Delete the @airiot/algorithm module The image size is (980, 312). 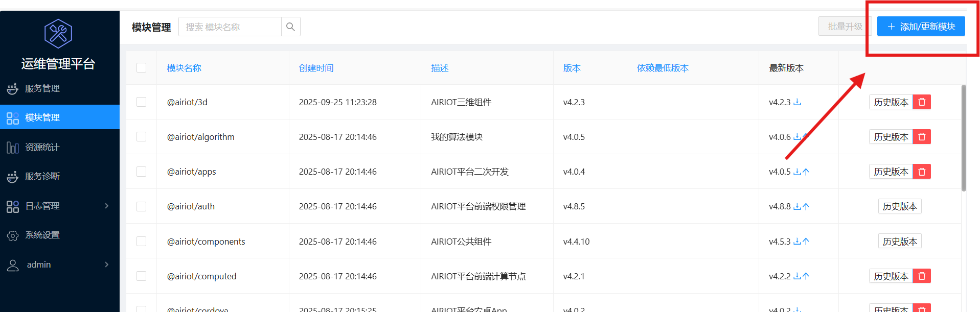click(x=922, y=137)
